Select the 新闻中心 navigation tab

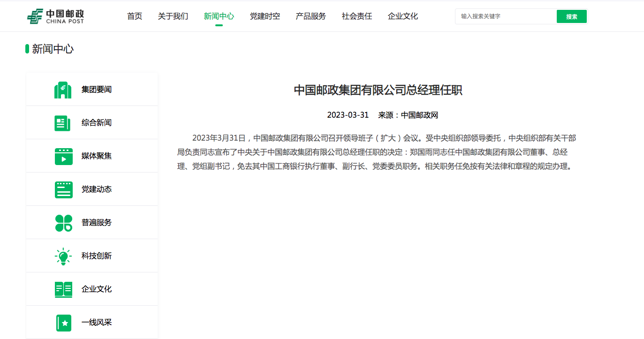[x=219, y=16]
